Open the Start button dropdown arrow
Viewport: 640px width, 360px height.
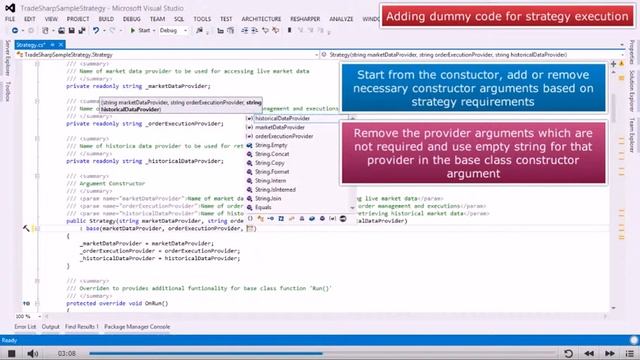click(154, 31)
